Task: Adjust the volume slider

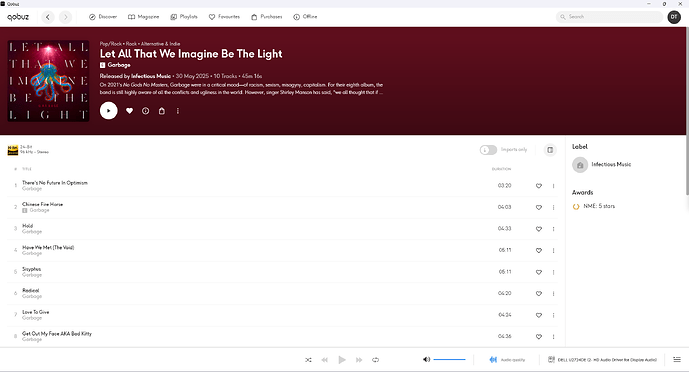Action: click(x=449, y=359)
